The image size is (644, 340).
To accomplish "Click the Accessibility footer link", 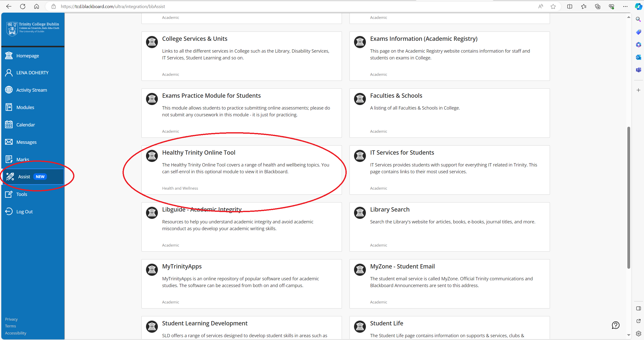I will (15, 333).
